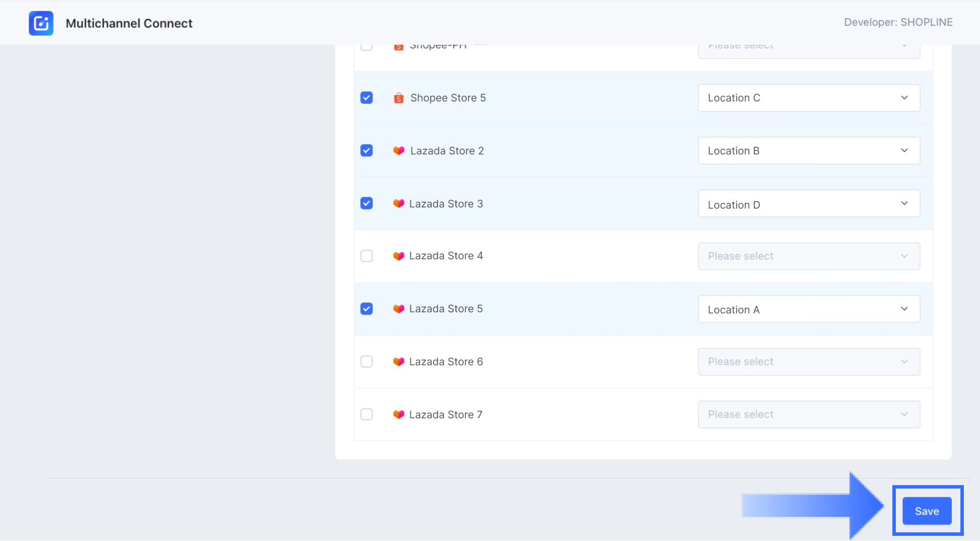Change the Location A dropdown selection
Screen dimensions: 980x541
808,309
